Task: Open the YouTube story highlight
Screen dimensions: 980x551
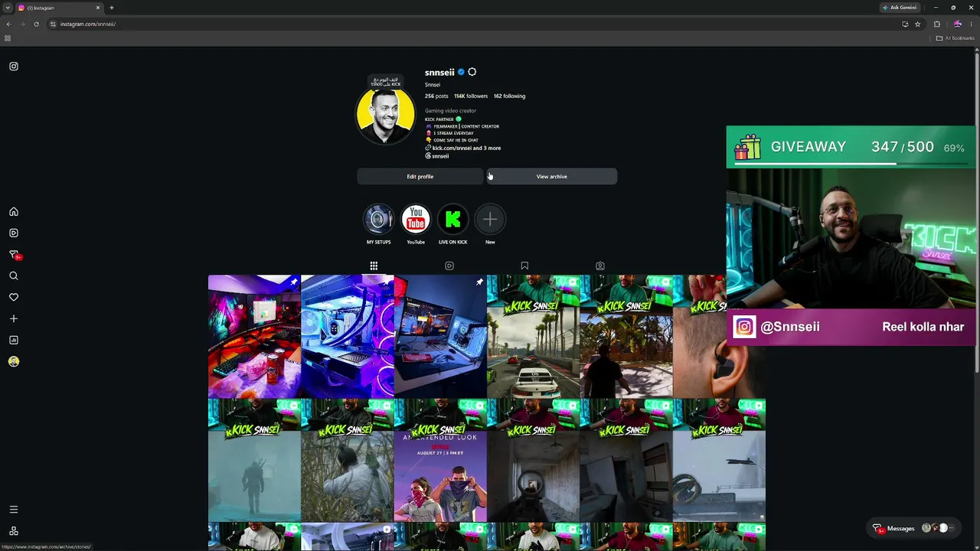Action: pos(416,220)
